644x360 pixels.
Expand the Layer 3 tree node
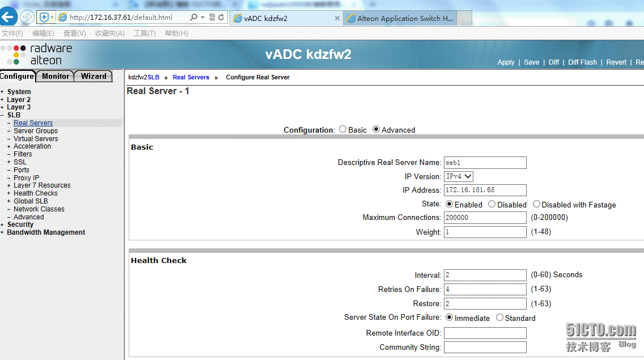click(2, 107)
